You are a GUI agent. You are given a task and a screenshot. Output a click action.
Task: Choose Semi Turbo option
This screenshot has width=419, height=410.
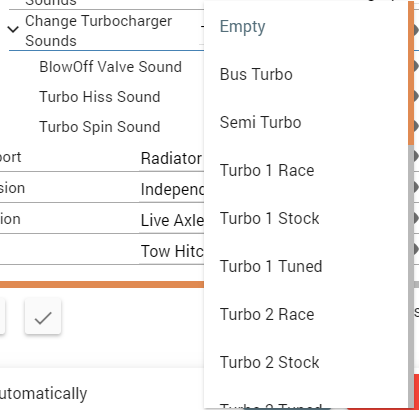pos(306,122)
